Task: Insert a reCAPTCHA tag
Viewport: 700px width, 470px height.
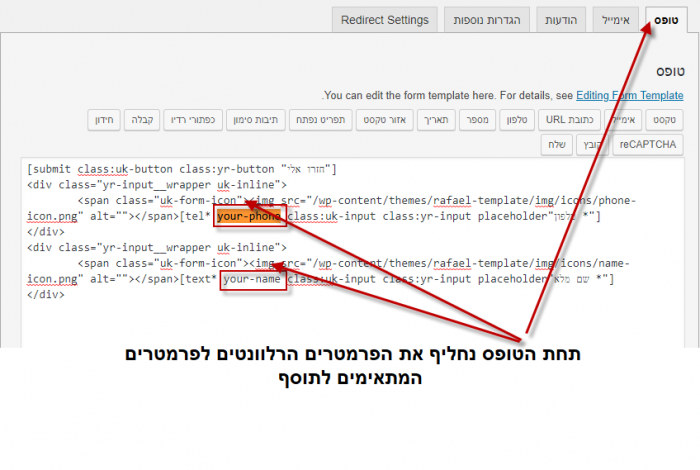Action: (x=648, y=145)
